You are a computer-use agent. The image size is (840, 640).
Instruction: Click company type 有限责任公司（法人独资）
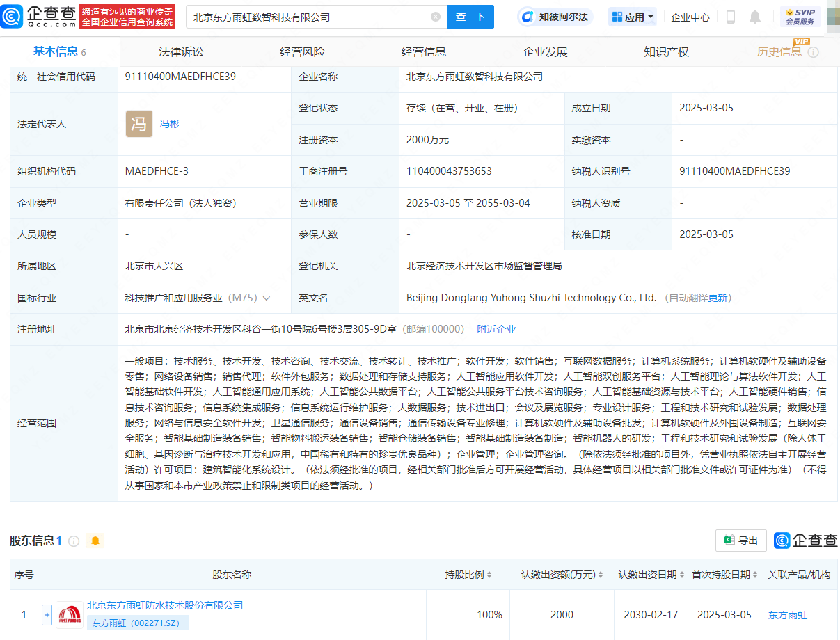click(x=181, y=203)
